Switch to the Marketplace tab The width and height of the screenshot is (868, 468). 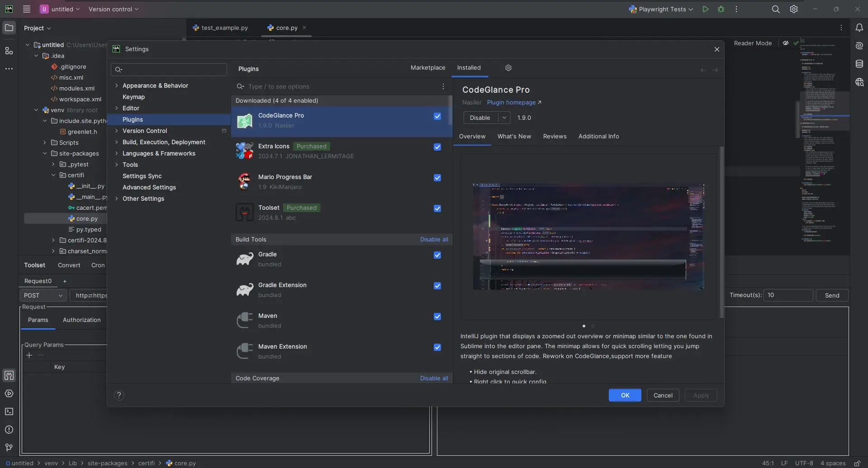point(428,68)
